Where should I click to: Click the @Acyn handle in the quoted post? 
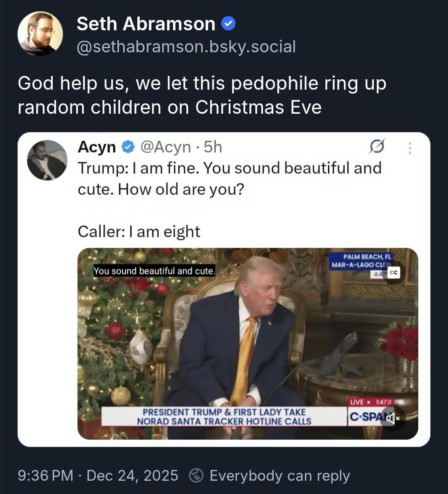166,147
